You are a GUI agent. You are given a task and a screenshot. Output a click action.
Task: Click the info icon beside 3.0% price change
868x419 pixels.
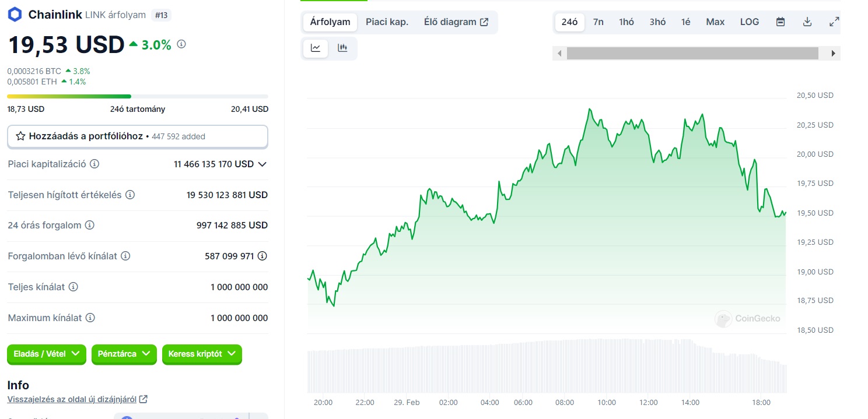181,44
